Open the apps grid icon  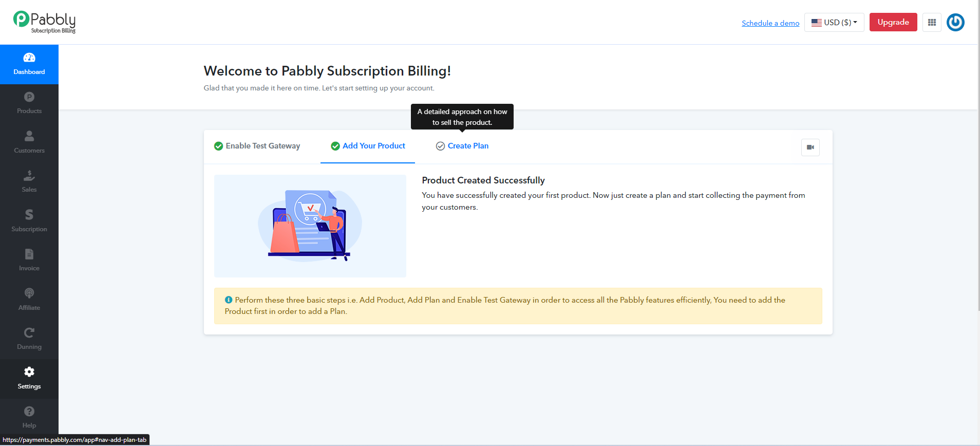point(932,22)
